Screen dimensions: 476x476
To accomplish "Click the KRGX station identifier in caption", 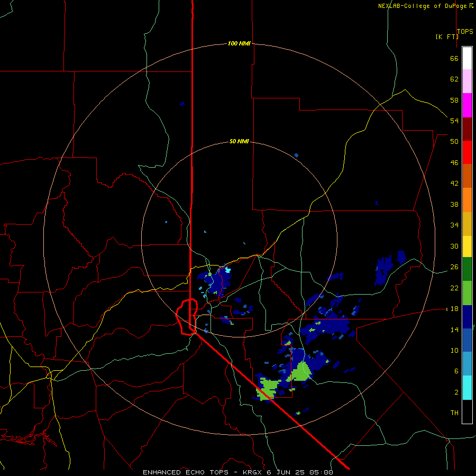I will [x=253, y=472].
